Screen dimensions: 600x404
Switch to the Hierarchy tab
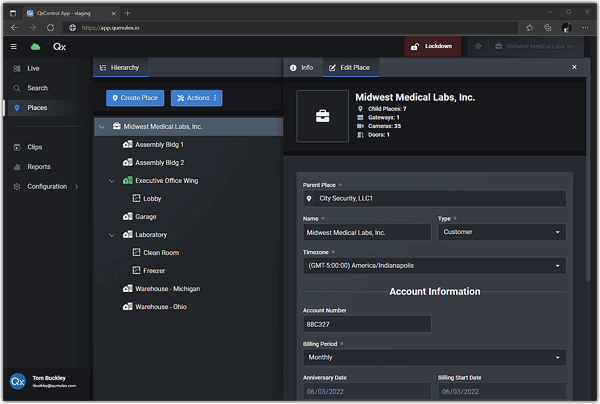pyautogui.click(x=120, y=68)
